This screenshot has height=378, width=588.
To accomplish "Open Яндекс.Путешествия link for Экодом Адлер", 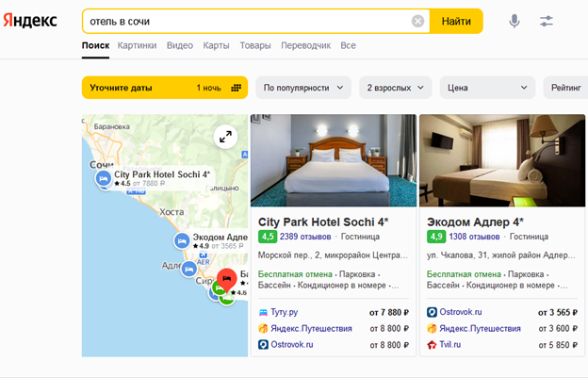I will click(x=480, y=328).
